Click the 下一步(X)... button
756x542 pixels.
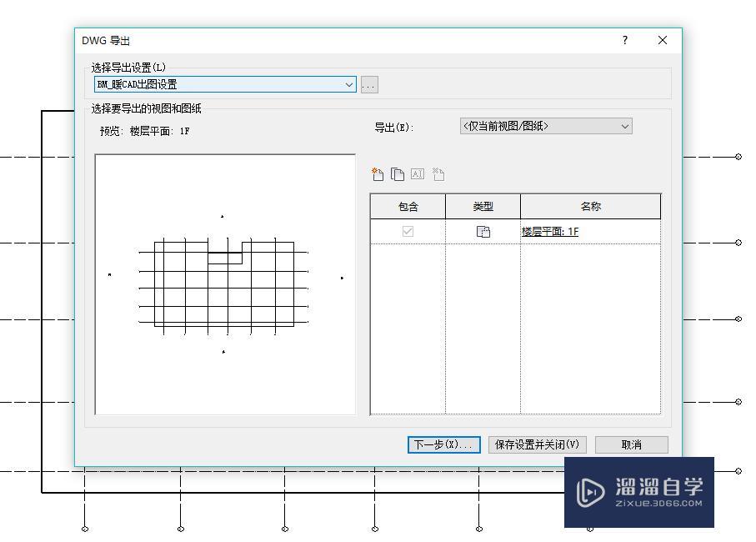tap(443, 444)
